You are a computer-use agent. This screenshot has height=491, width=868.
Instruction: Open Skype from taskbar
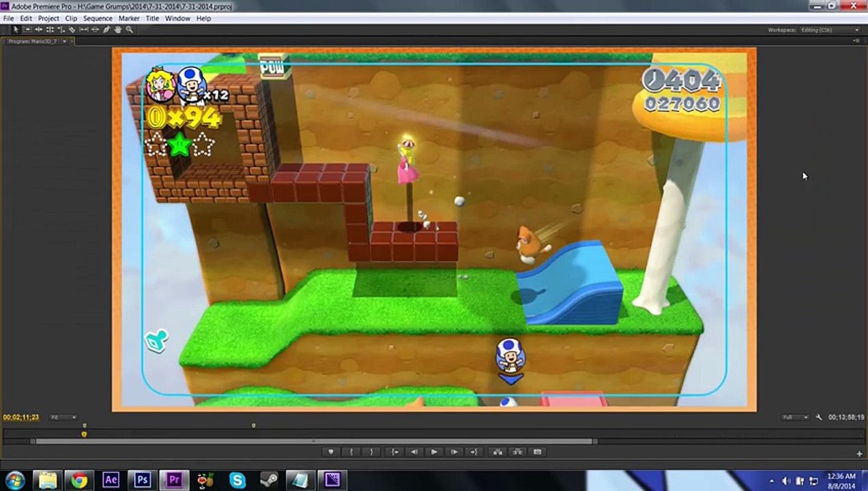pos(237,480)
